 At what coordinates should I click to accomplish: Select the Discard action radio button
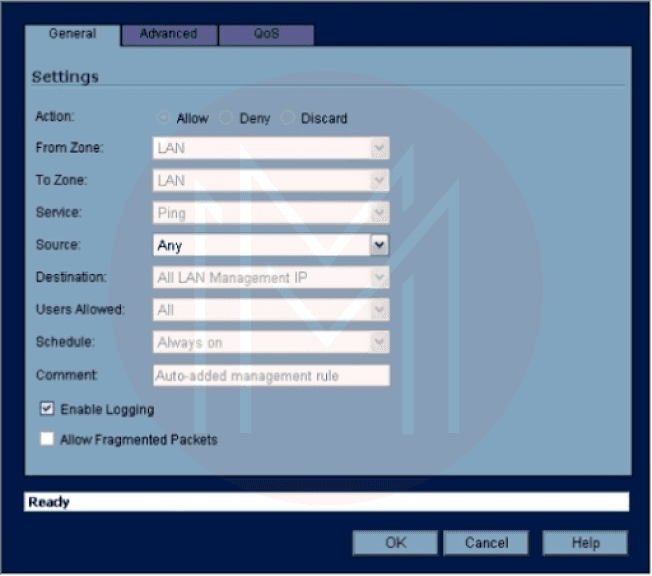pyautogui.click(x=289, y=118)
